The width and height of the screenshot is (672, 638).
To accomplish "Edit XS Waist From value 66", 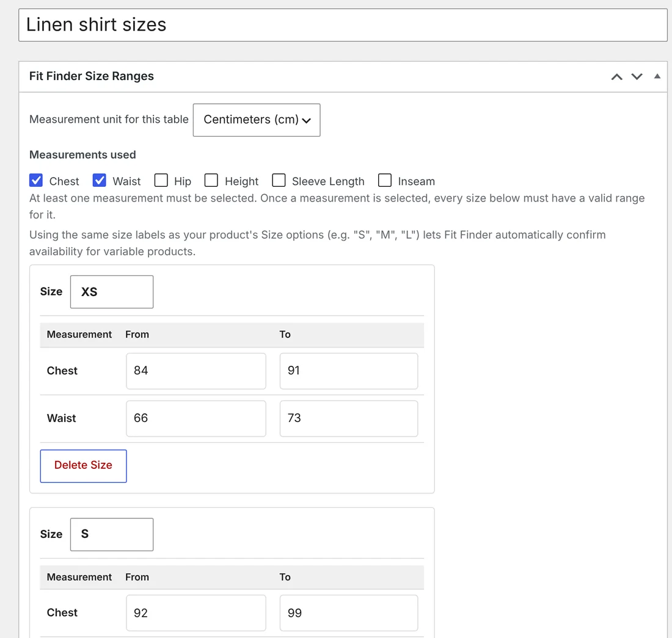I will (196, 418).
